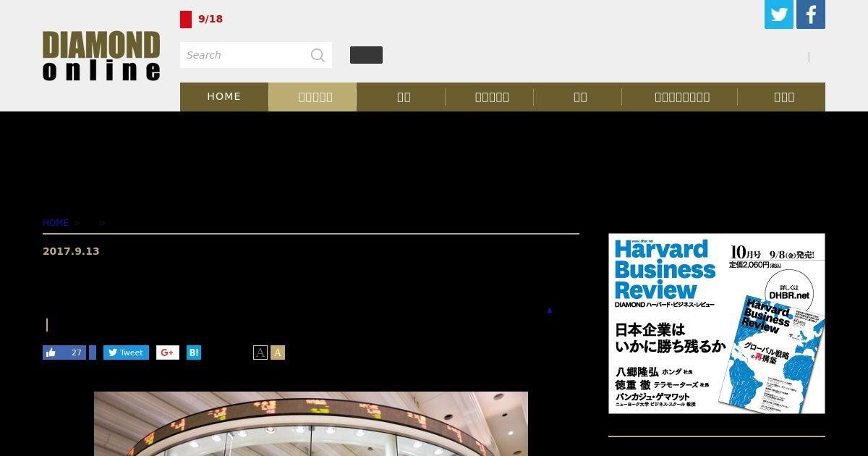
Task: Bookmark with the Hatena B! icon
Action: tap(194, 352)
